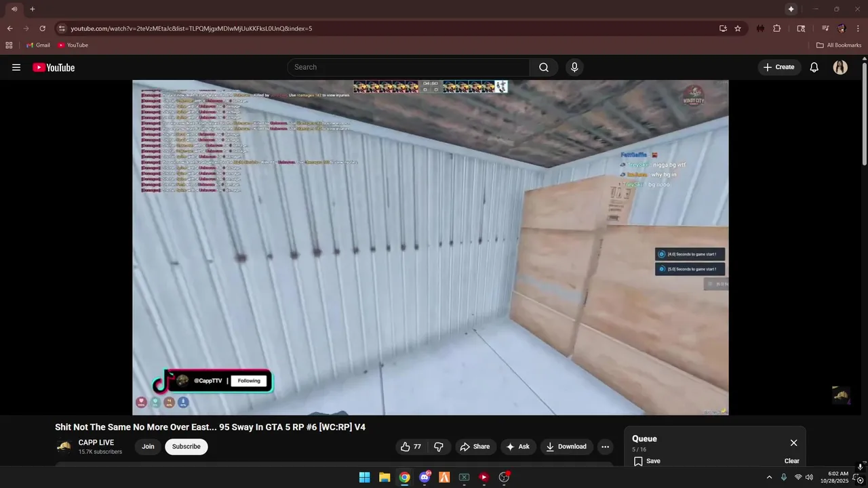The image size is (868, 488).
Task: Open the All Bookmarks folder
Action: pyautogui.click(x=839, y=45)
